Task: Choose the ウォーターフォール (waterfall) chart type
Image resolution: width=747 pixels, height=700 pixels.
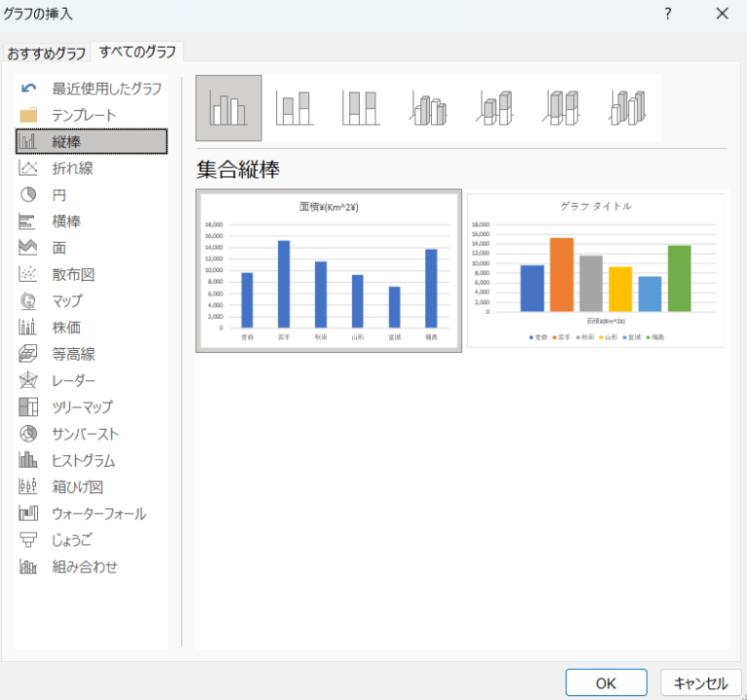Action: tap(98, 513)
